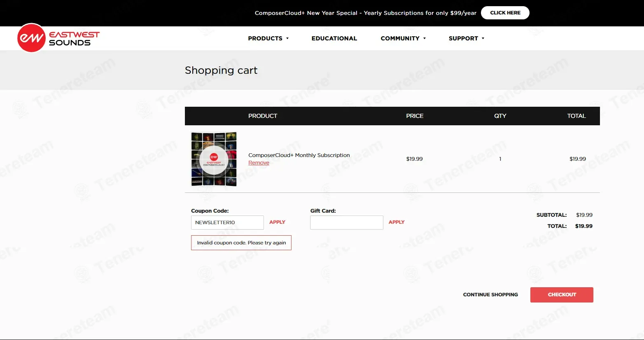Click ComposerCloud+ Monthly Subscription product name

pos(299,155)
